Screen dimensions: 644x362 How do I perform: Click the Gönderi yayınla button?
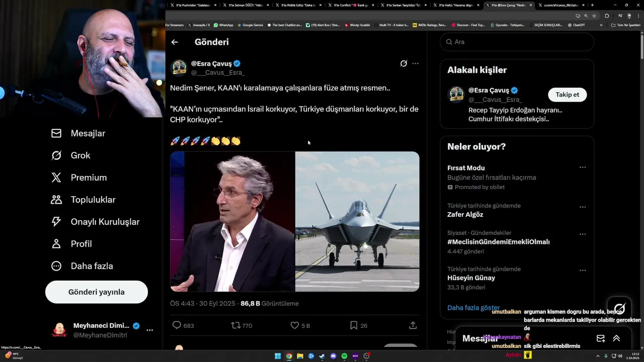tap(97, 292)
